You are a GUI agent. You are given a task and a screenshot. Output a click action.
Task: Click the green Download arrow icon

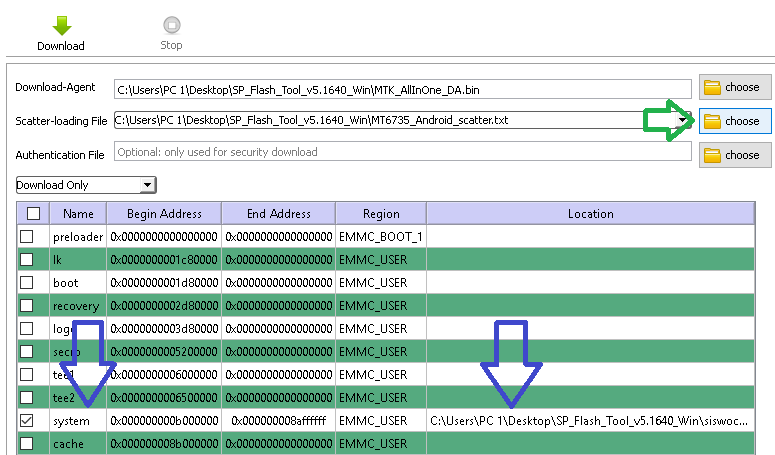(62, 26)
